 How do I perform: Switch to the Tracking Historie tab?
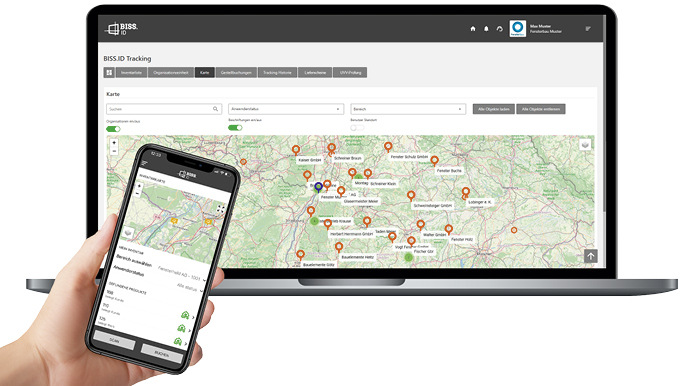pyautogui.click(x=277, y=72)
